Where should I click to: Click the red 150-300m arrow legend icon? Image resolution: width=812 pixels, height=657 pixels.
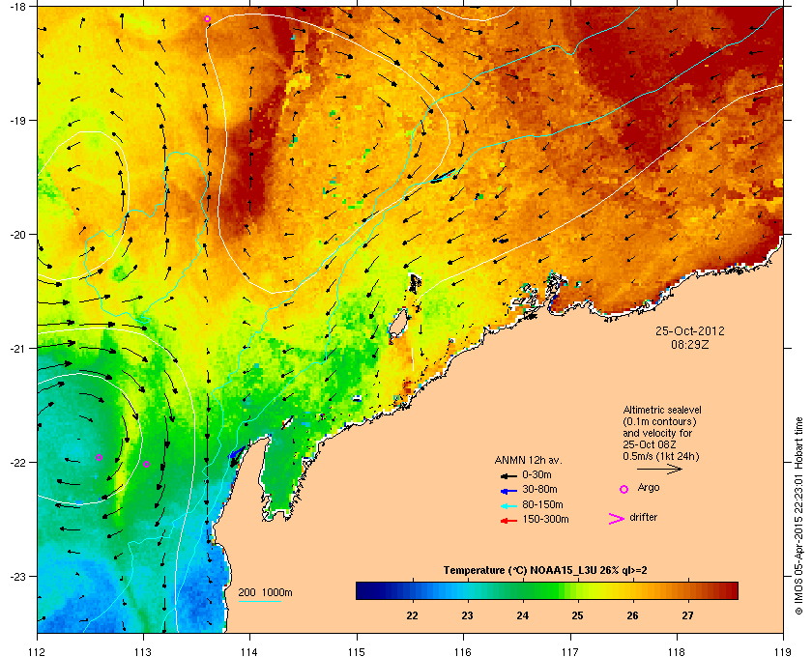coord(508,521)
